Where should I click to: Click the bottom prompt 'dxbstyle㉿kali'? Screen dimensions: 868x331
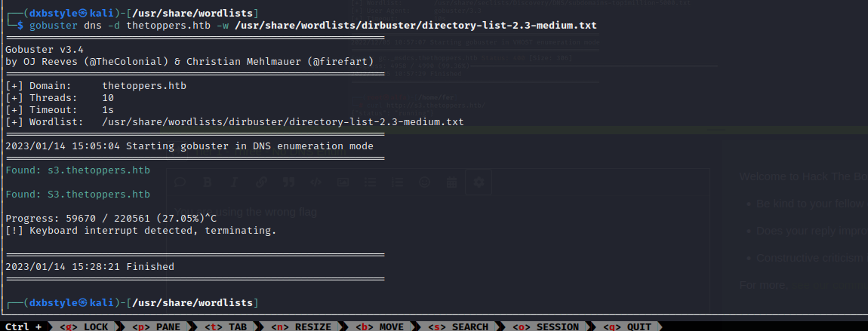[72, 303]
